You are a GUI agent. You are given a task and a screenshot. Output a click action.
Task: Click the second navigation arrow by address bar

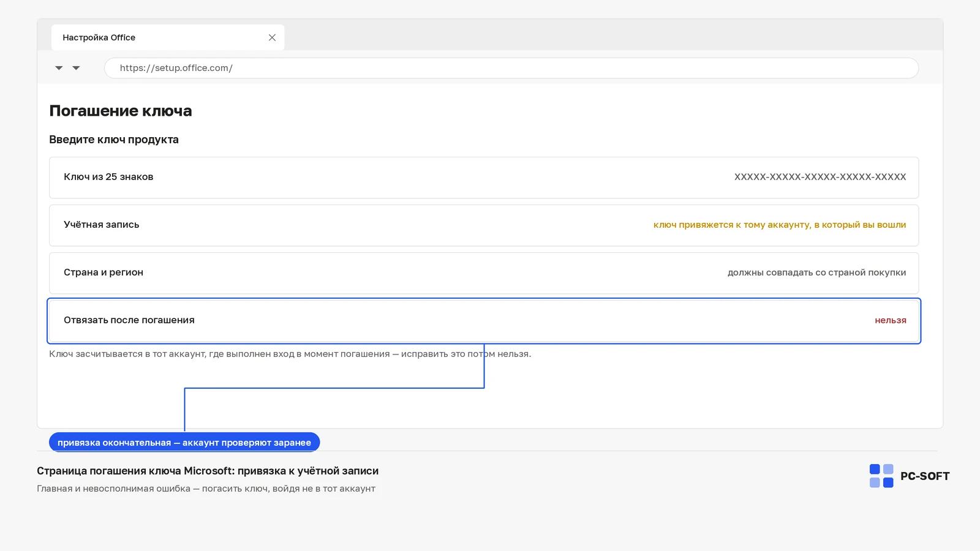coord(76,68)
